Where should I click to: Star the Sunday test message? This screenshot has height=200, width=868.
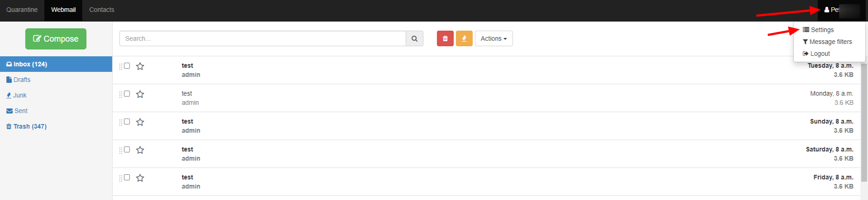(x=140, y=122)
